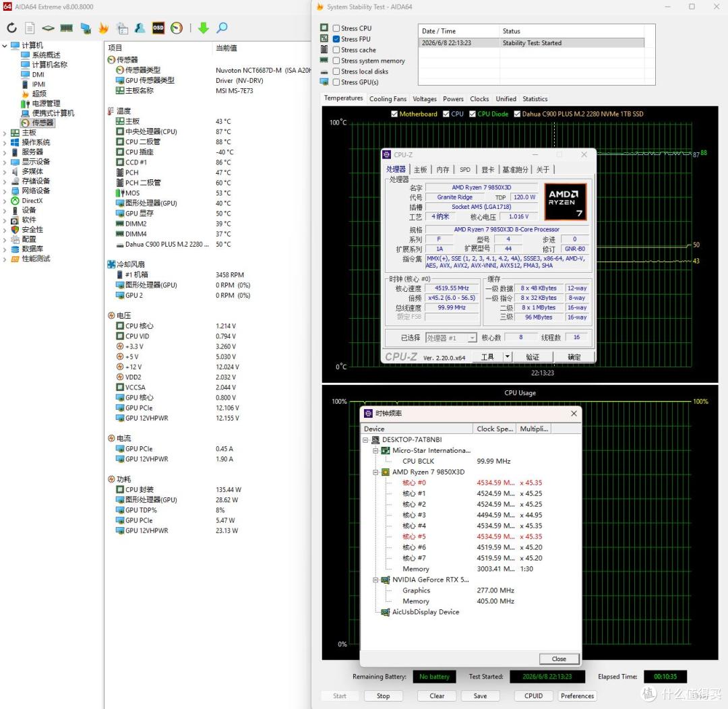Enable Stress system memory checkbox
The width and height of the screenshot is (728, 709).
(336, 61)
